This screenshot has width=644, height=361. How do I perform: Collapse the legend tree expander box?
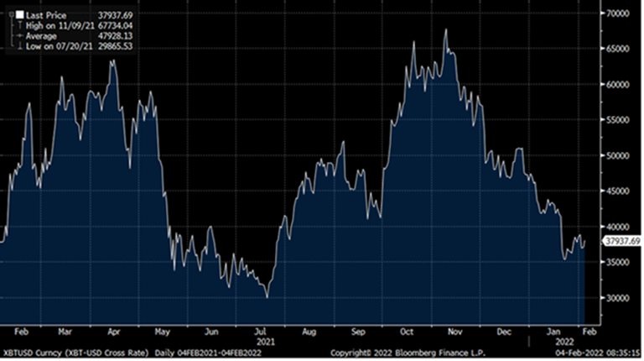tap(9, 14)
